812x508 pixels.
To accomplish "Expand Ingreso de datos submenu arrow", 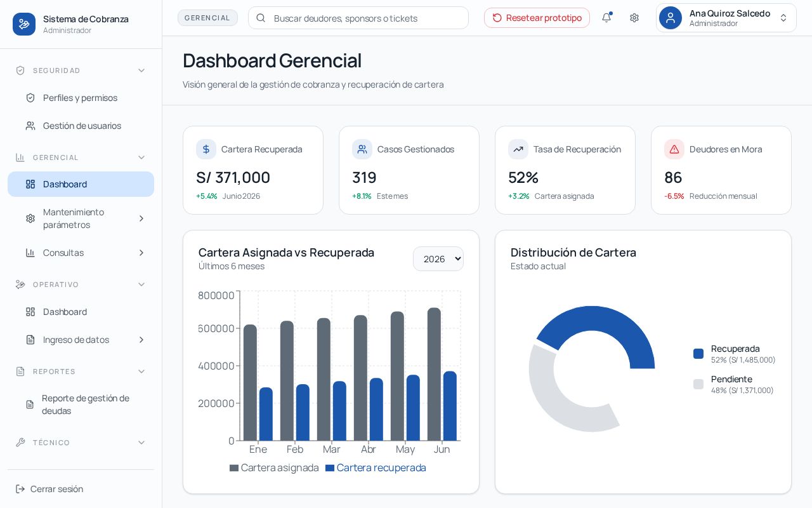I will point(141,340).
